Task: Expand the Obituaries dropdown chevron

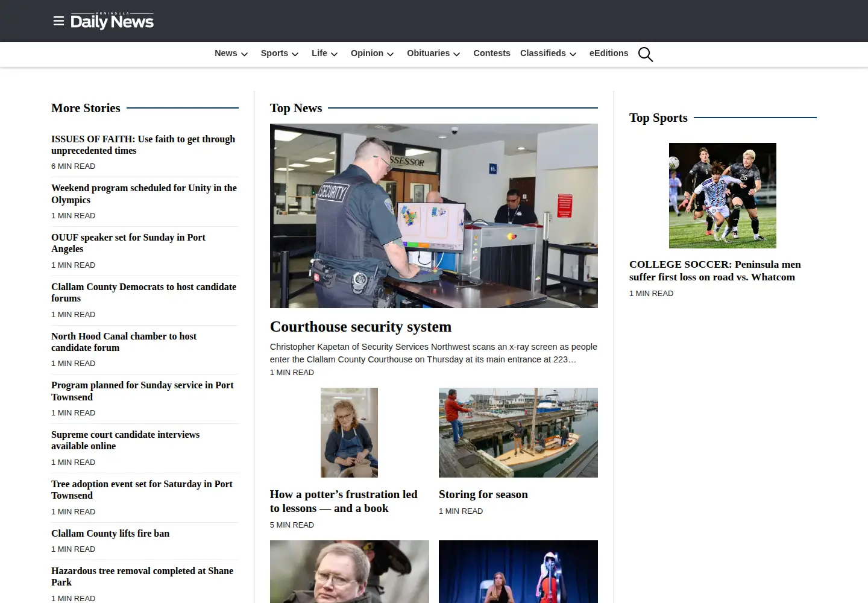Action: click(x=457, y=54)
